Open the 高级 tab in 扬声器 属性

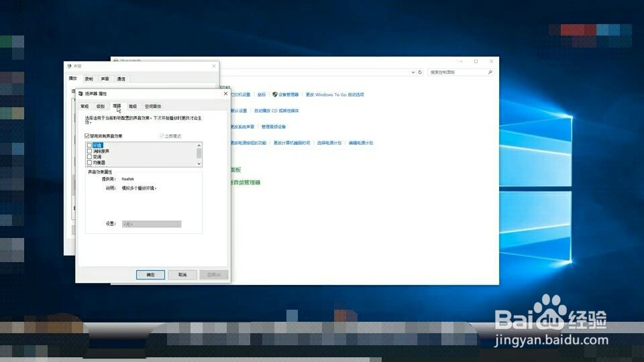pyautogui.click(x=133, y=107)
